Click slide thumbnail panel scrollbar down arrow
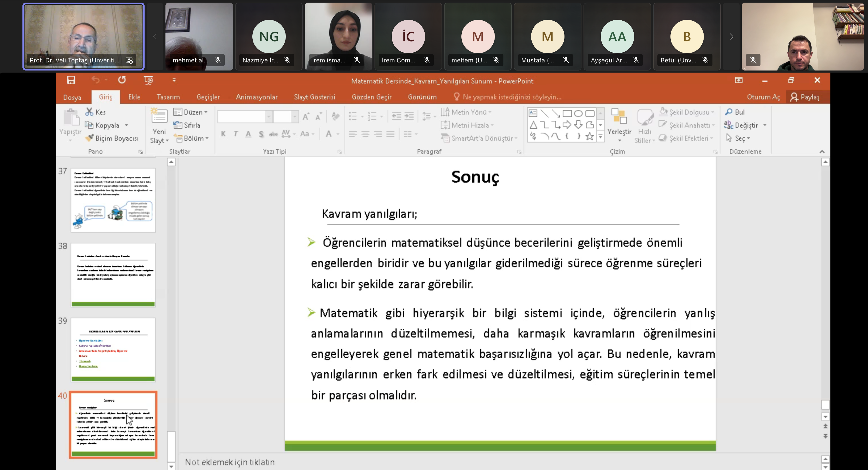 [x=171, y=466]
